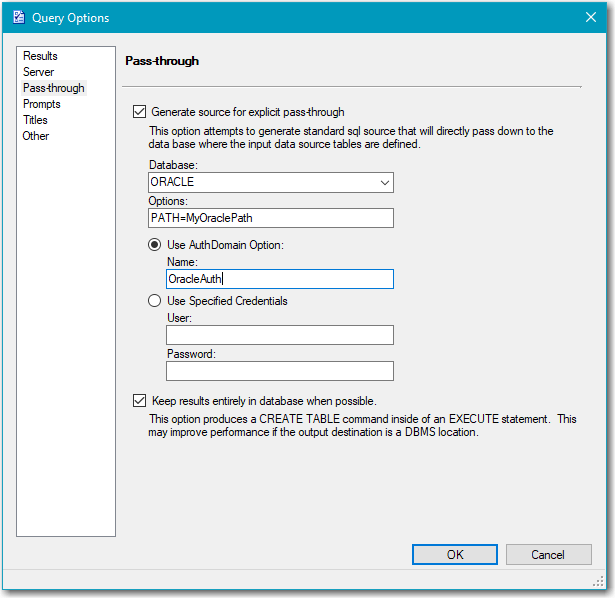The height and width of the screenshot is (598, 615).
Task: Uncheck Keep results entirely in database
Action: pos(139,401)
